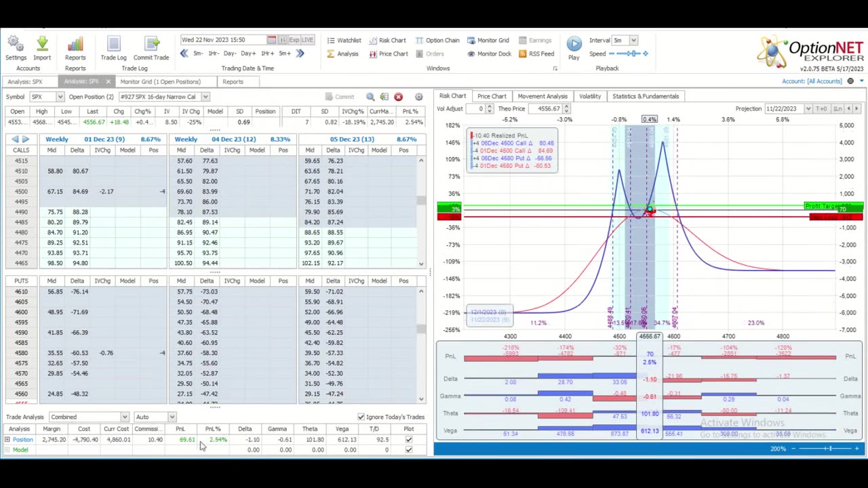The image size is (868, 488).
Task: Step back five minutes with 5m- button
Action: [x=198, y=54]
